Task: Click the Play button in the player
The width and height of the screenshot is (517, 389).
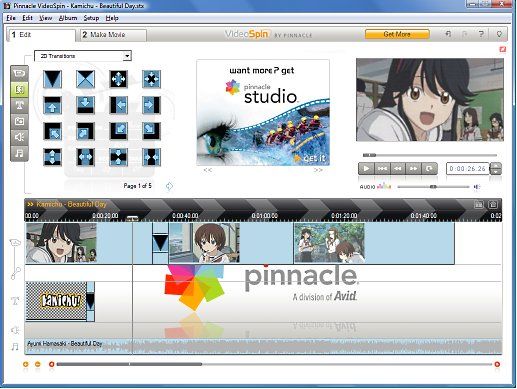Action: [366, 168]
